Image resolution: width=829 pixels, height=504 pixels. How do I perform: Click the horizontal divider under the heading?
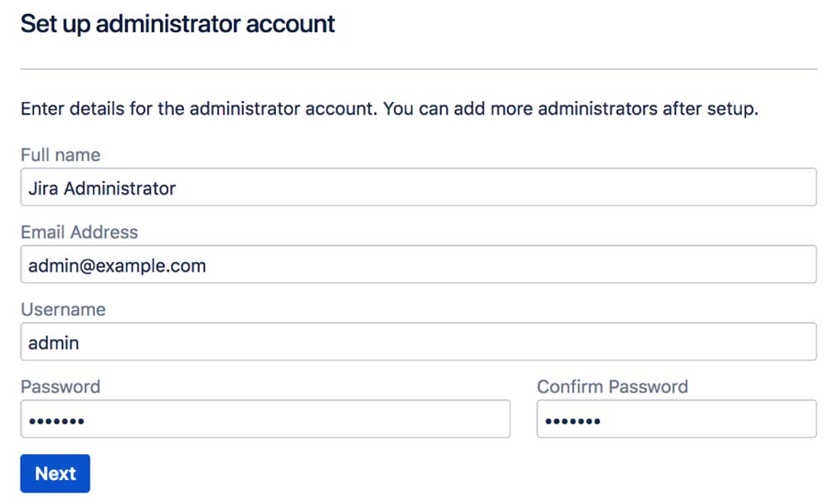pos(419,68)
